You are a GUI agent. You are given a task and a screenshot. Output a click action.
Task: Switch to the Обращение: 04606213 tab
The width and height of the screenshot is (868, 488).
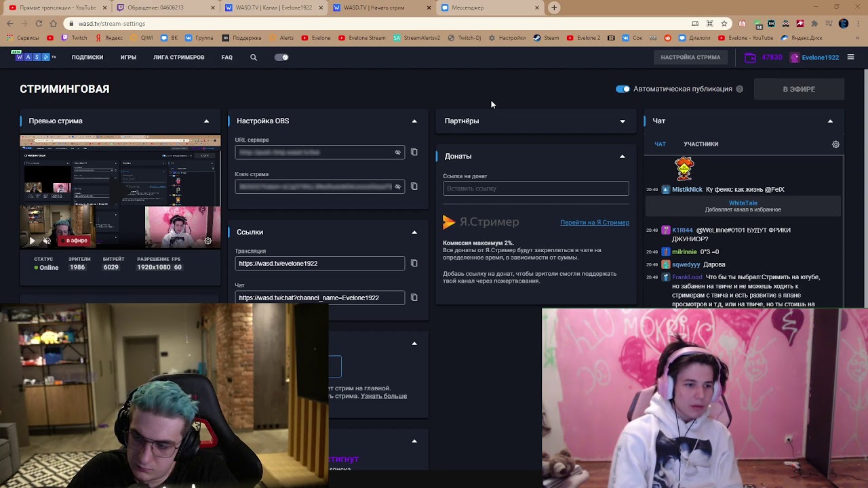[165, 7]
